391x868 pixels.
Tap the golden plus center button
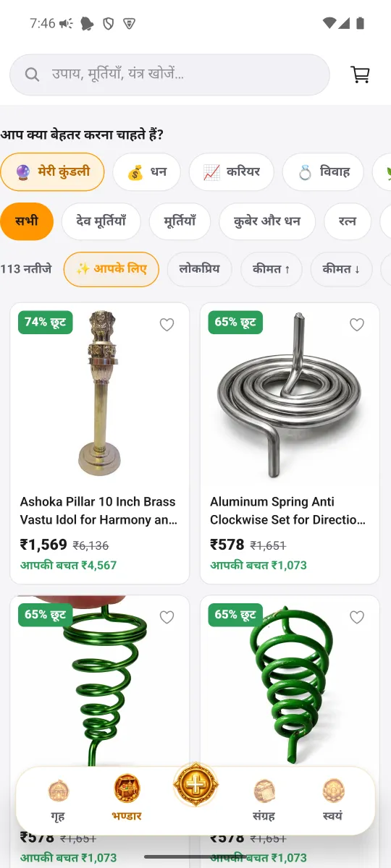click(195, 784)
